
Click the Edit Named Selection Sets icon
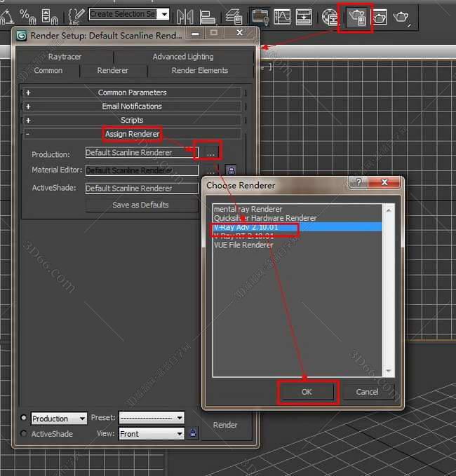point(76,17)
